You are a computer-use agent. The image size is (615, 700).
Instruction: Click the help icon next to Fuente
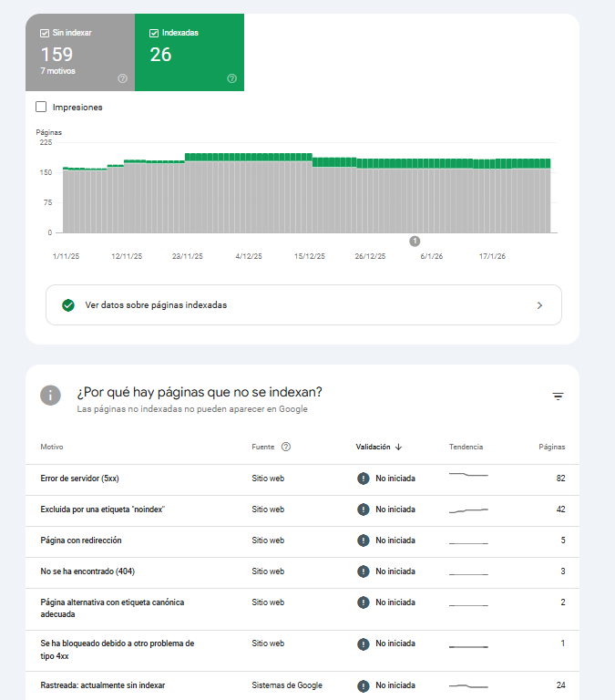pos(286,447)
